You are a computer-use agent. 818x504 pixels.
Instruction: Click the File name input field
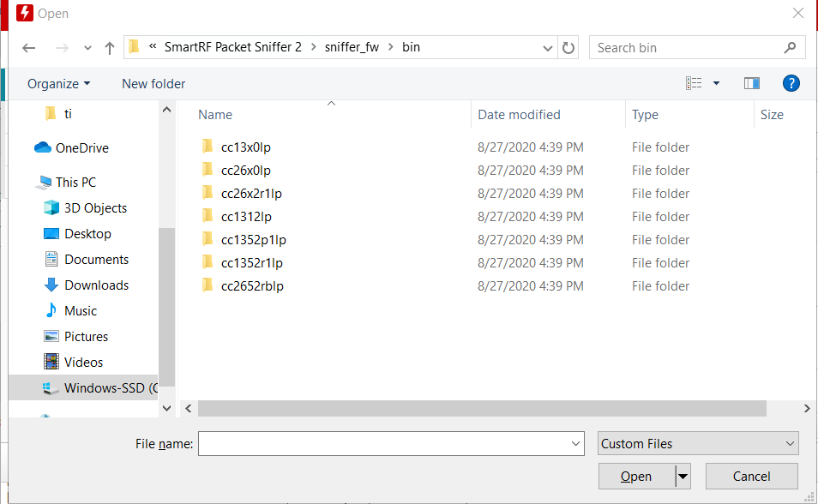(390, 443)
